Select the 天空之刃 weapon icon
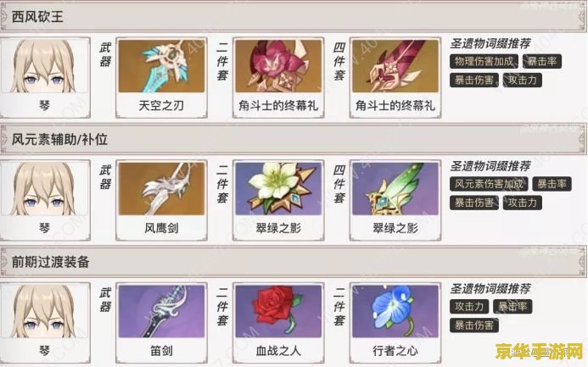The height and width of the screenshot is (367, 588). click(x=161, y=66)
